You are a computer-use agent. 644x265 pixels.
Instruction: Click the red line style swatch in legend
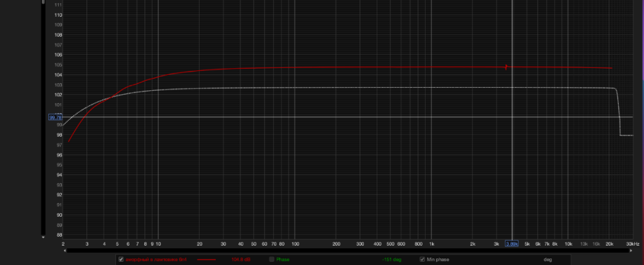[x=206, y=259]
